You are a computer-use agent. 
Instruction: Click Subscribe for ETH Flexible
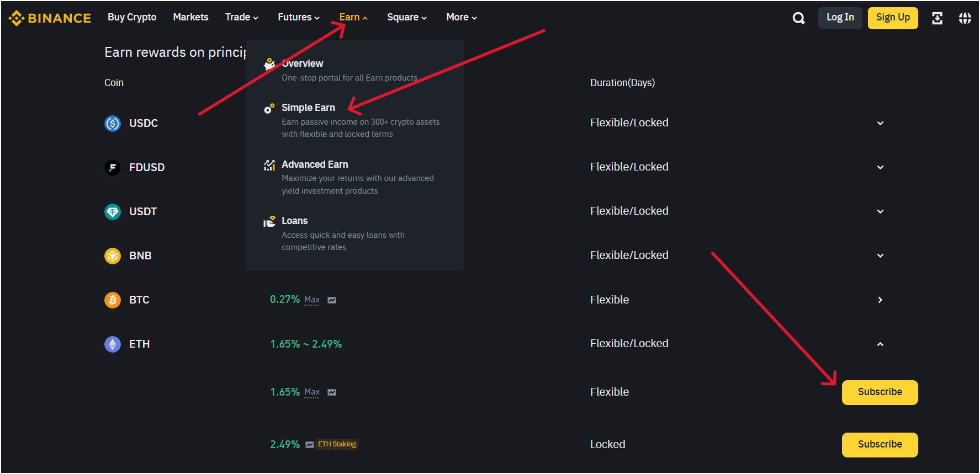[x=880, y=392]
